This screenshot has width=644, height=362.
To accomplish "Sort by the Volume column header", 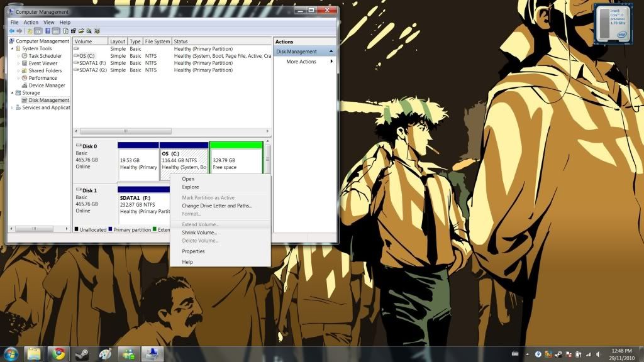I will point(91,41).
